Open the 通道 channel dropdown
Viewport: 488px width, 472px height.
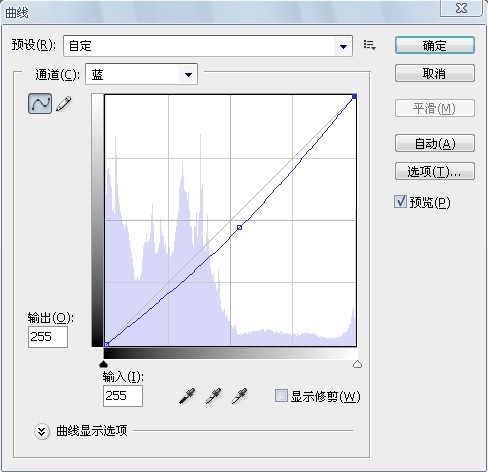pos(142,74)
